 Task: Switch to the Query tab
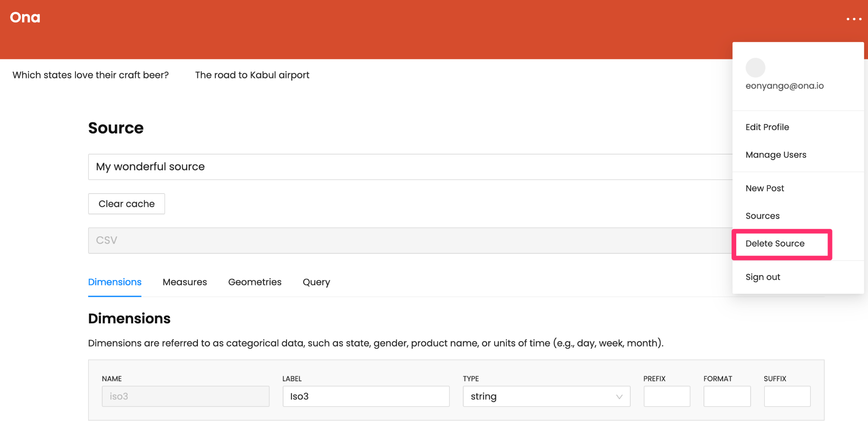316,282
